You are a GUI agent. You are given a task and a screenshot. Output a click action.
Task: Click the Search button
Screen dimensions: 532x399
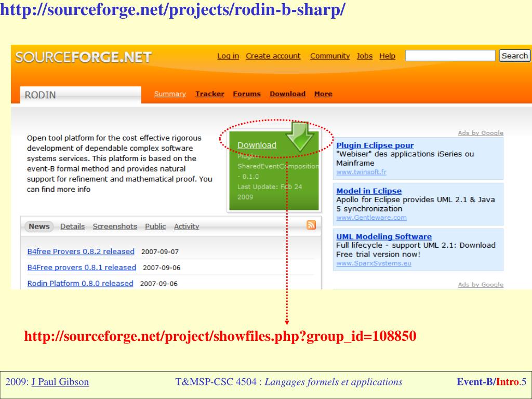coord(515,56)
